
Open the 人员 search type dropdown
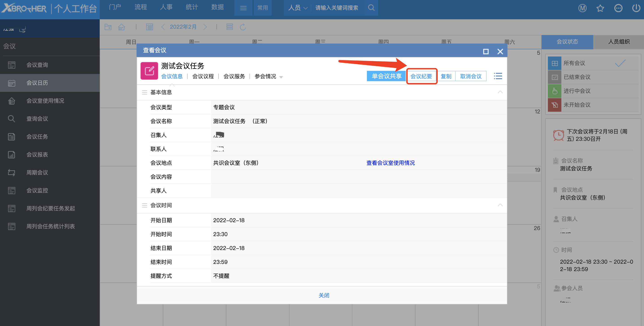click(298, 8)
